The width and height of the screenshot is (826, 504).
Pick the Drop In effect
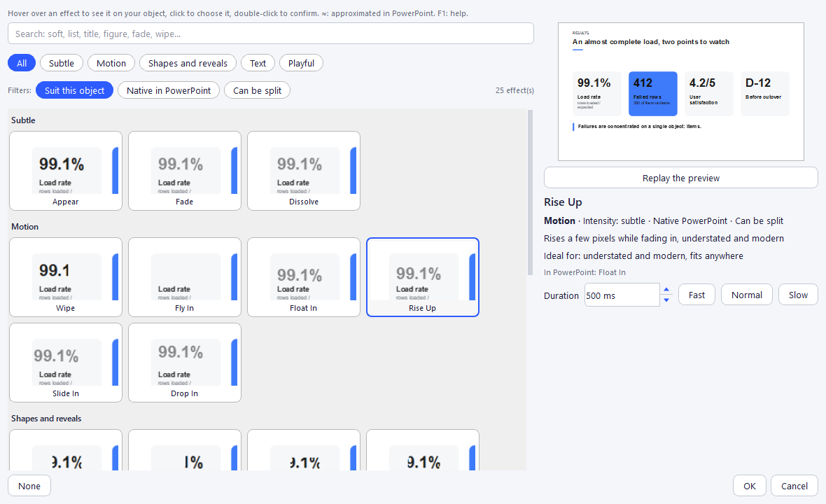[x=185, y=363]
